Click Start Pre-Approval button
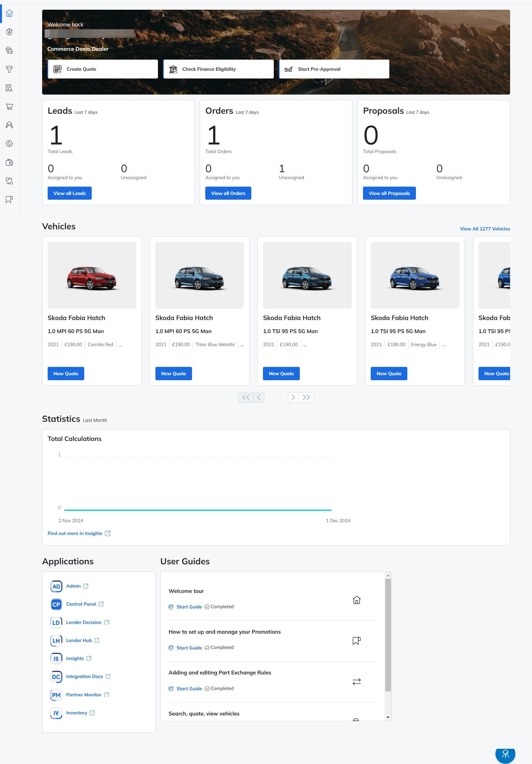This screenshot has height=764, width=532. click(x=334, y=69)
